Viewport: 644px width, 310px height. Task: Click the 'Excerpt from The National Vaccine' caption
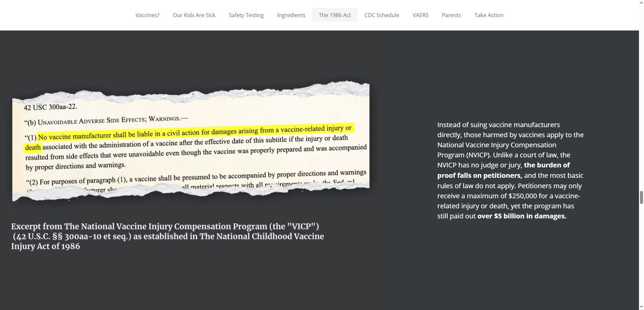pos(167,236)
